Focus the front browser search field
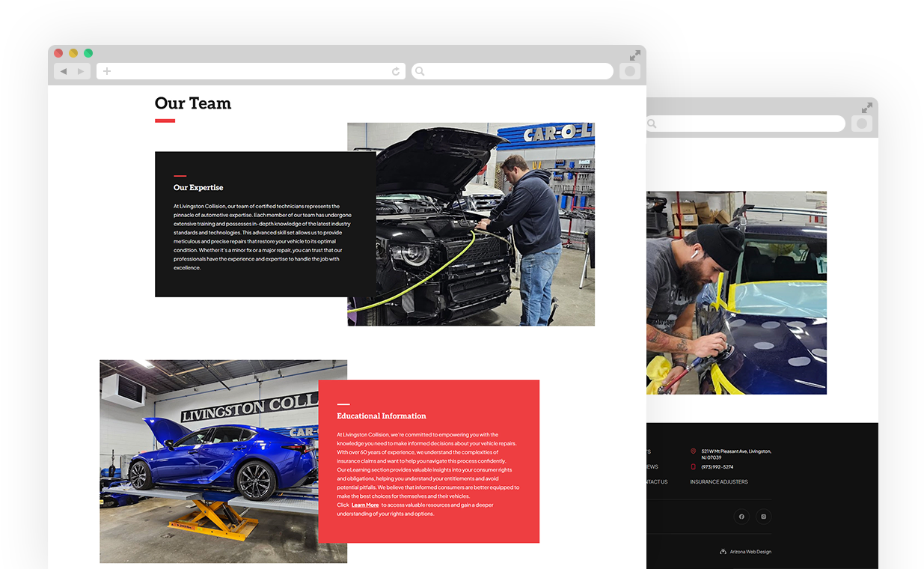The image size is (924, 569). pos(516,71)
